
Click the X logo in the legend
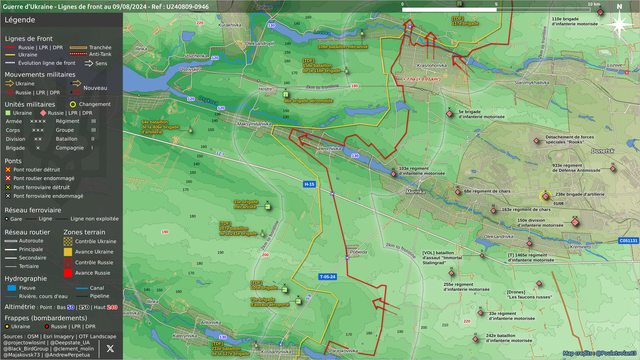(110, 348)
